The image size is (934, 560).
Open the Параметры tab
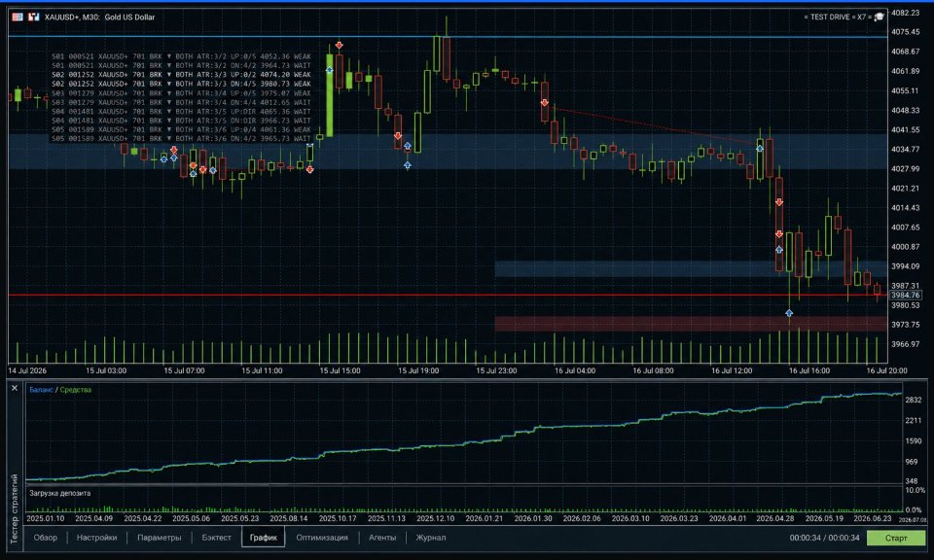pyautogui.click(x=159, y=538)
